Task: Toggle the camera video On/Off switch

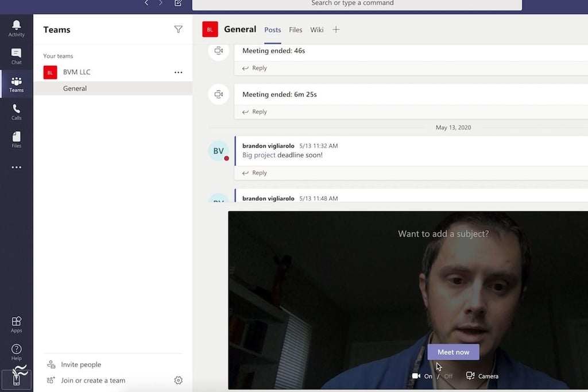Action: [x=432, y=376]
